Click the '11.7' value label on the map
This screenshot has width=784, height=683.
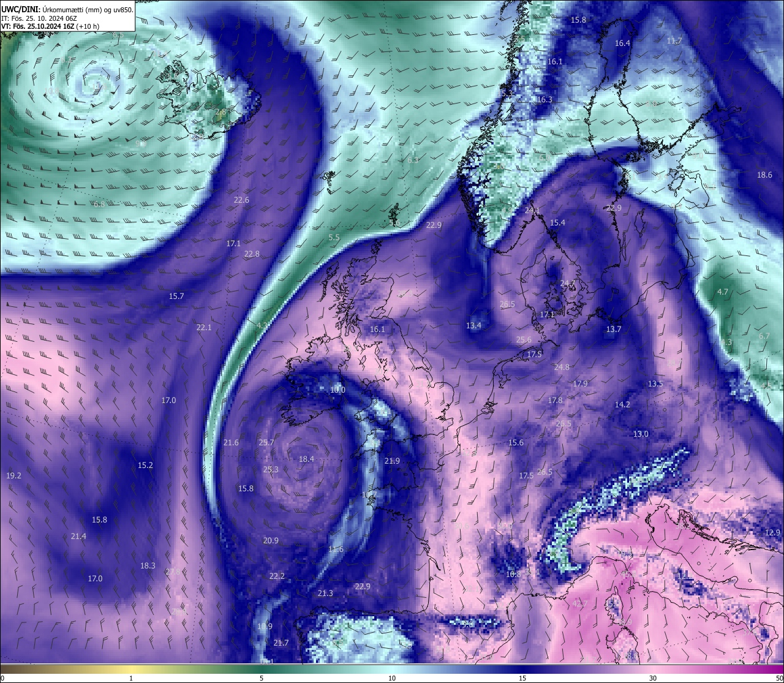click(674, 40)
